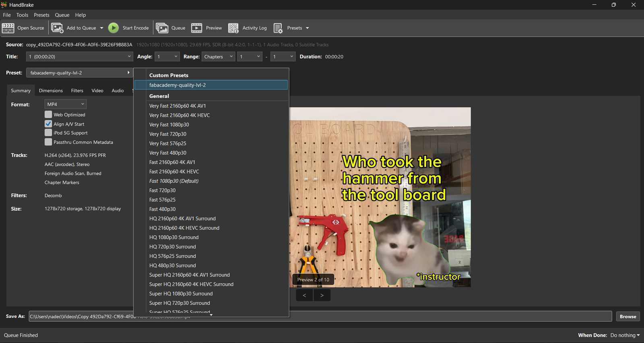The width and height of the screenshot is (644, 343).
Task: Open the Angle dropdown
Action: pos(167,57)
